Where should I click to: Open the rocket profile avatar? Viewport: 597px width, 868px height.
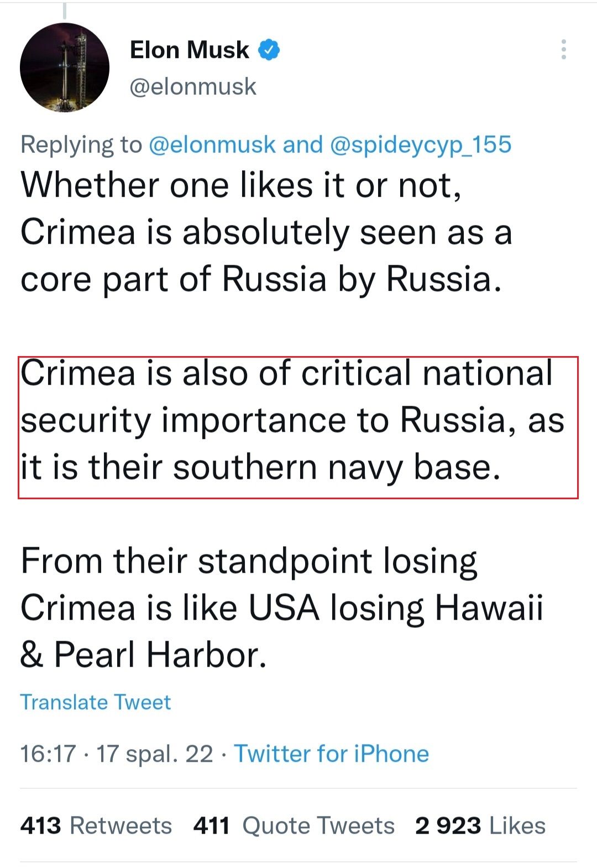(65, 67)
